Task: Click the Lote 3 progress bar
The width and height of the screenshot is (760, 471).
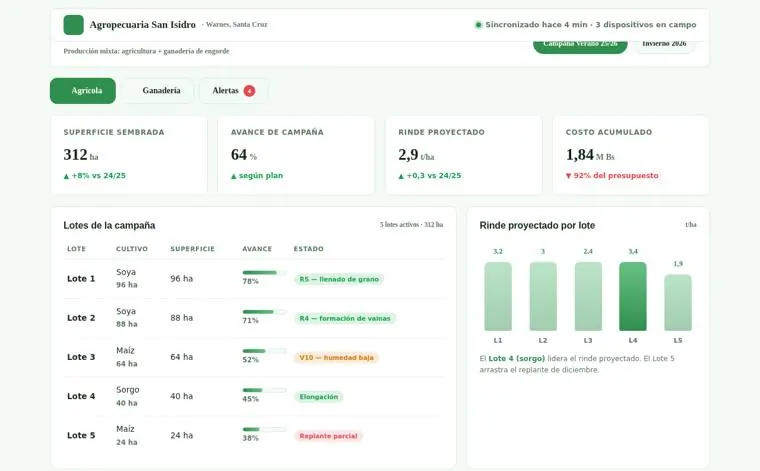Action: point(264,351)
